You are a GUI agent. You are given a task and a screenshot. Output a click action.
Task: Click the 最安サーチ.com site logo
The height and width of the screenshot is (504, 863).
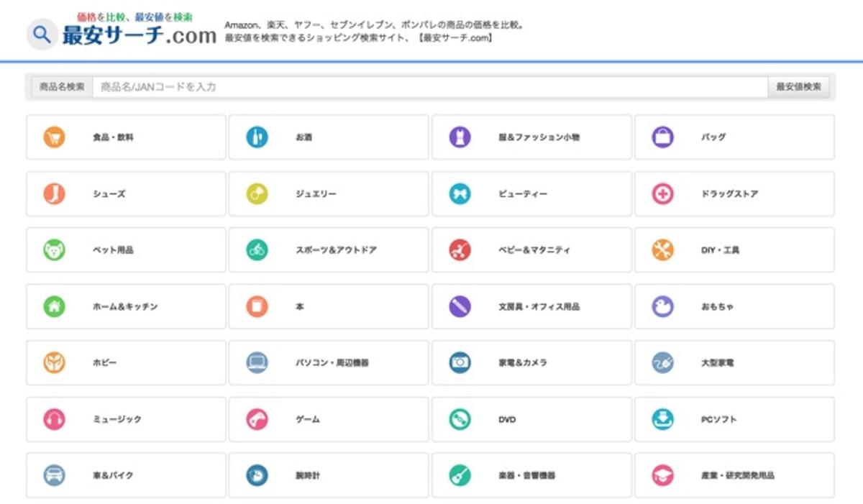122,33
